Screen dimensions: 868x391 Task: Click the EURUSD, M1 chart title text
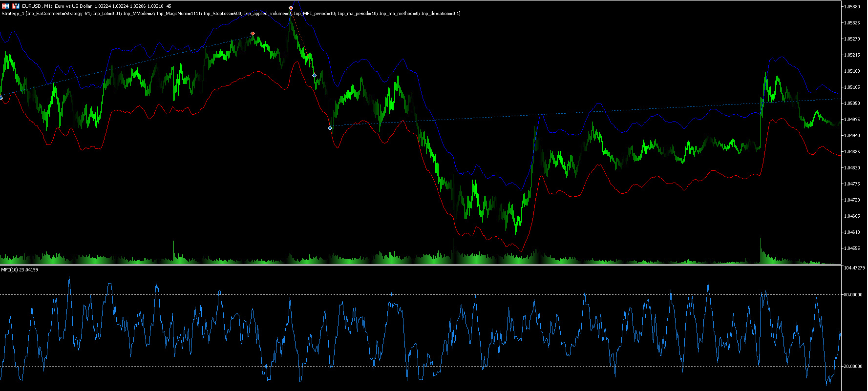click(x=96, y=6)
